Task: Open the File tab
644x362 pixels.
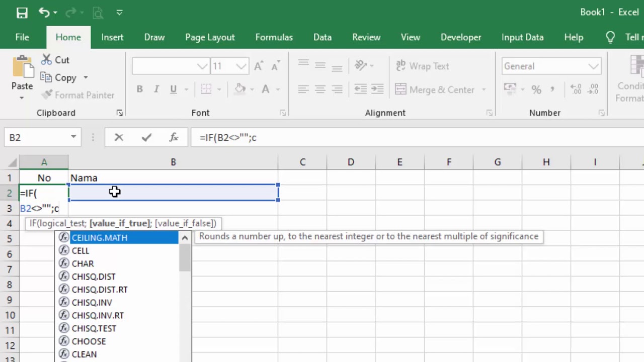Action: 22,37
